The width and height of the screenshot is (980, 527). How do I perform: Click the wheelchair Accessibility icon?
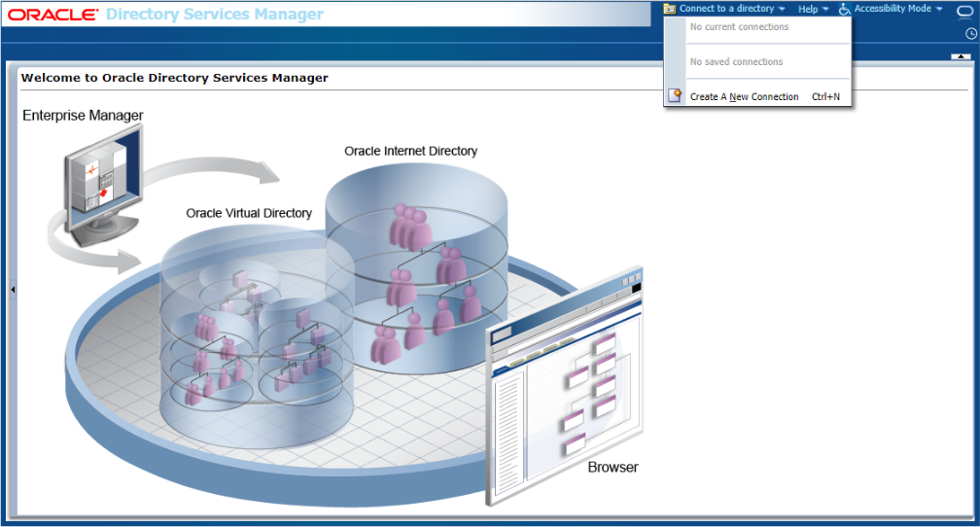point(845,9)
